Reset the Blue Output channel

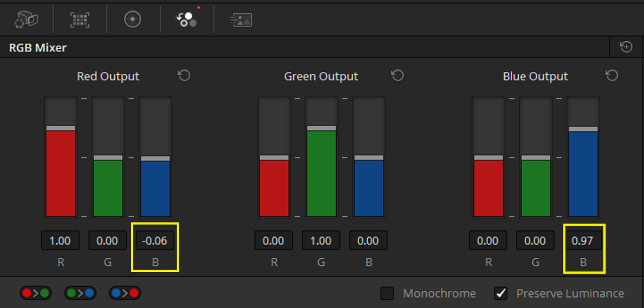(612, 76)
